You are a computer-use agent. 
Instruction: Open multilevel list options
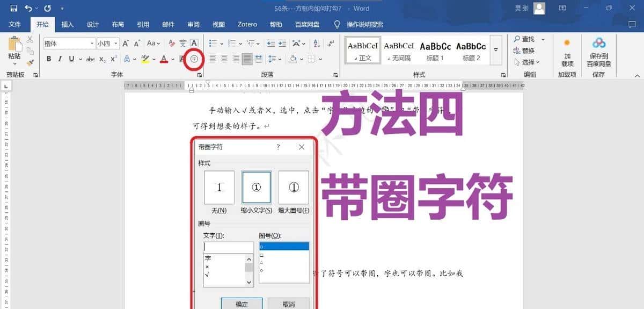pyautogui.click(x=253, y=44)
